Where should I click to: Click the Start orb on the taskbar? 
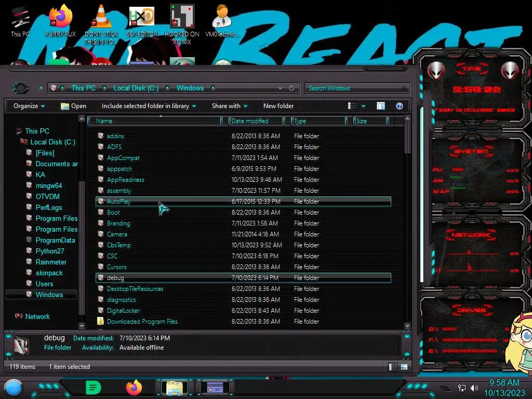(14, 388)
